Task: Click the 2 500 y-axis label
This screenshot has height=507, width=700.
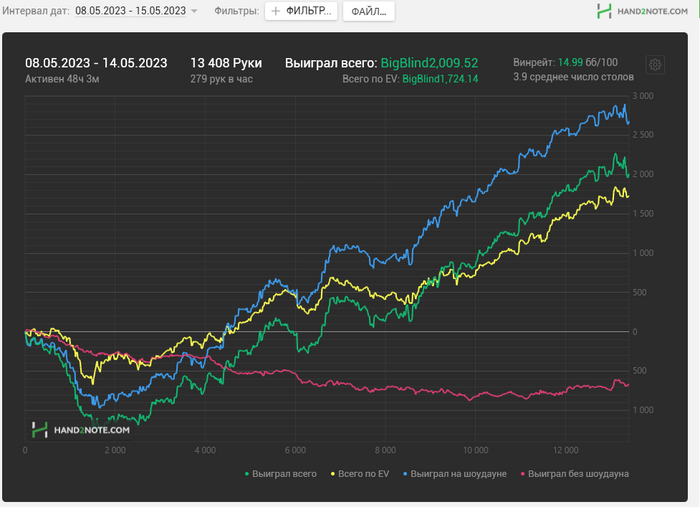Action: [643, 135]
